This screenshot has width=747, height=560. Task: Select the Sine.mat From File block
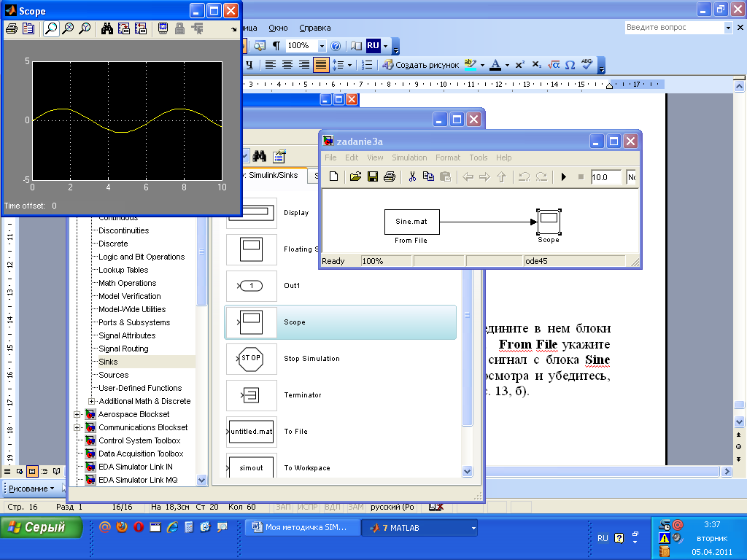pos(412,222)
